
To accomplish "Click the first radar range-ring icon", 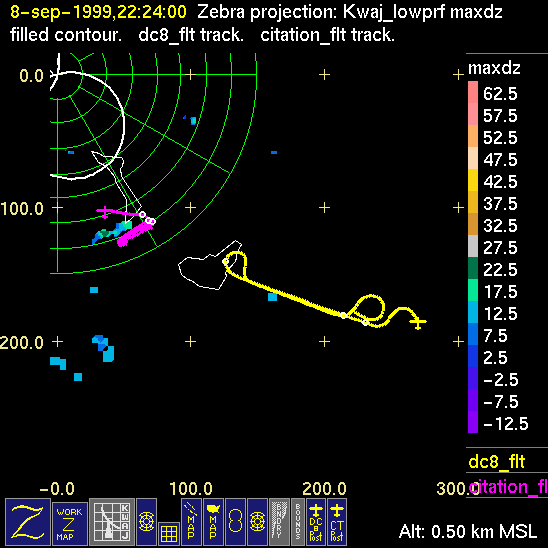I will tap(146, 522).
